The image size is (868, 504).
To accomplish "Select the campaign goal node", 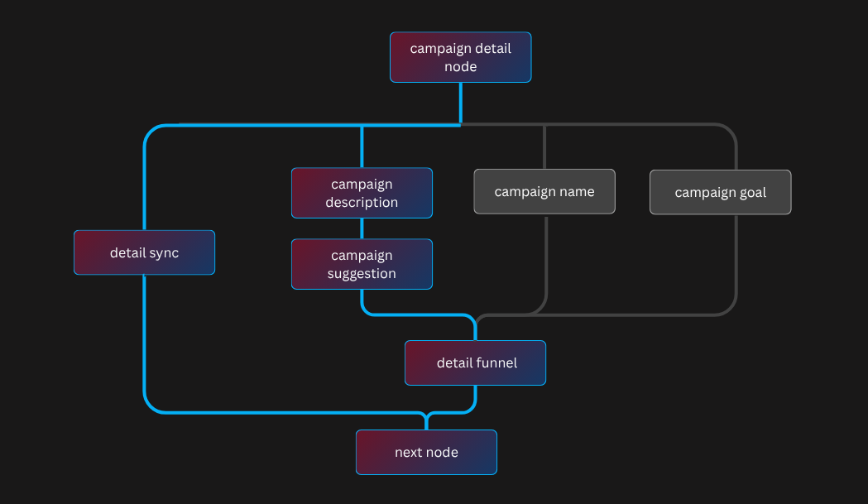I will (720, 191).
